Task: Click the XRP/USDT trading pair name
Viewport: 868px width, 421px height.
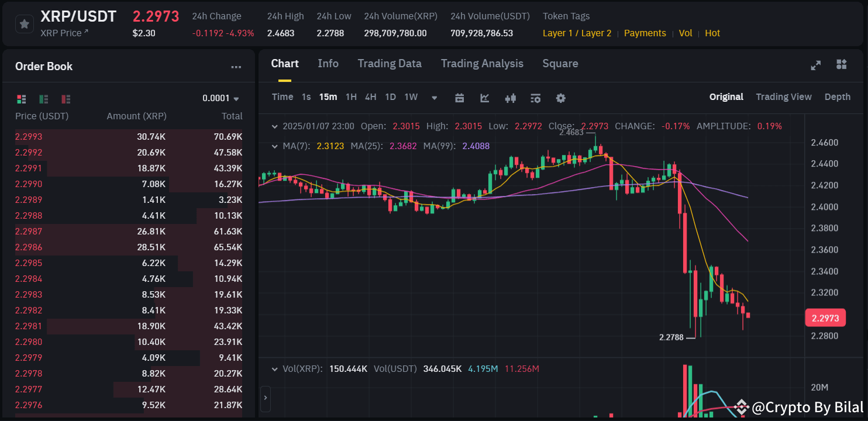Action: tap(78, 16)
